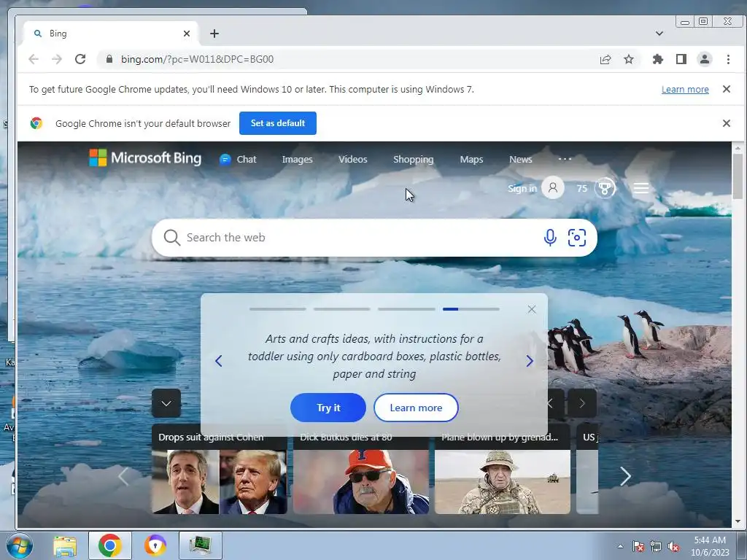Go to Bing Maps
747x560 pixels.
click(472, 160)
